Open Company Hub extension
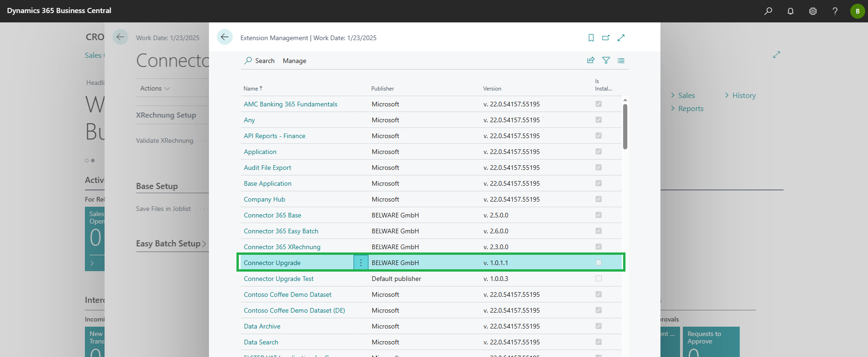 click(264, 199)
